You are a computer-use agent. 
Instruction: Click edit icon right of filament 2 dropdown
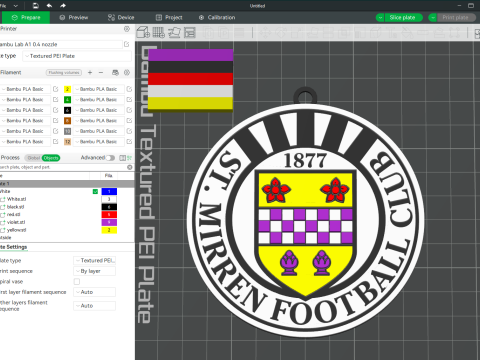point(129,89)
